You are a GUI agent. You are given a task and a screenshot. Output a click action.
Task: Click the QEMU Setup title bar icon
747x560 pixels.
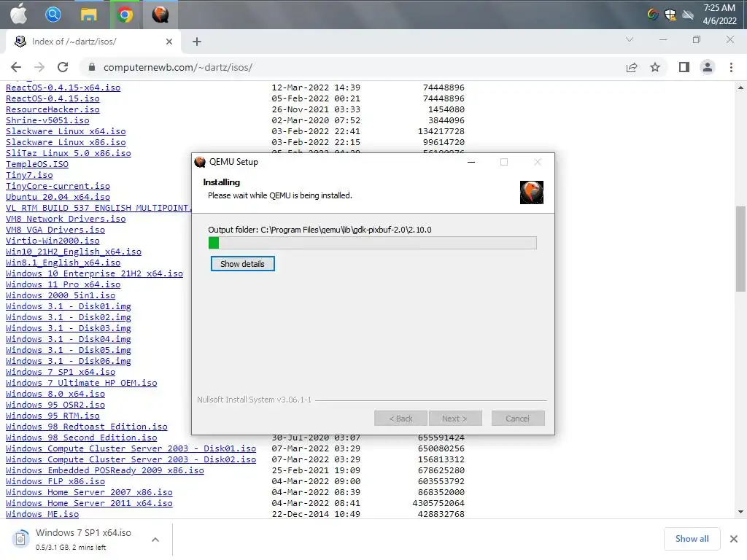click(200, 162)
